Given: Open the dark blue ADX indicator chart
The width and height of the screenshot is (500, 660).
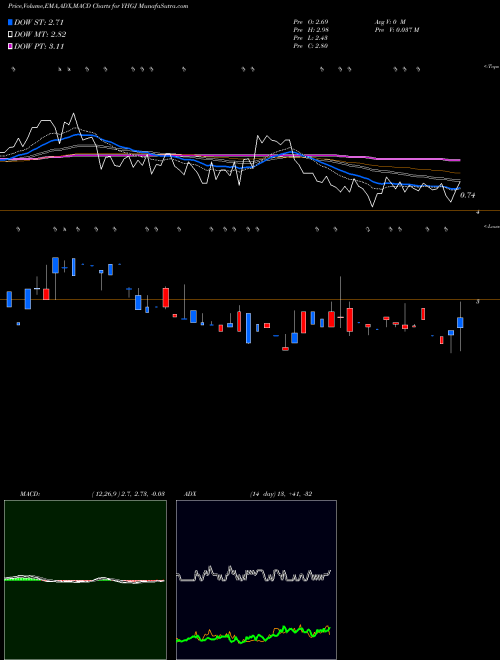Looking at the screenshot, I should point(256,580).
